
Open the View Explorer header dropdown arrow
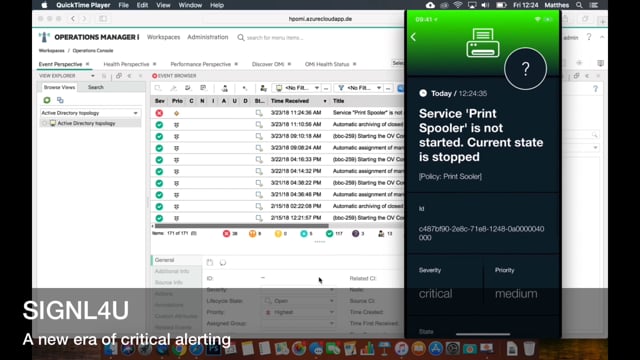point(93,76)
